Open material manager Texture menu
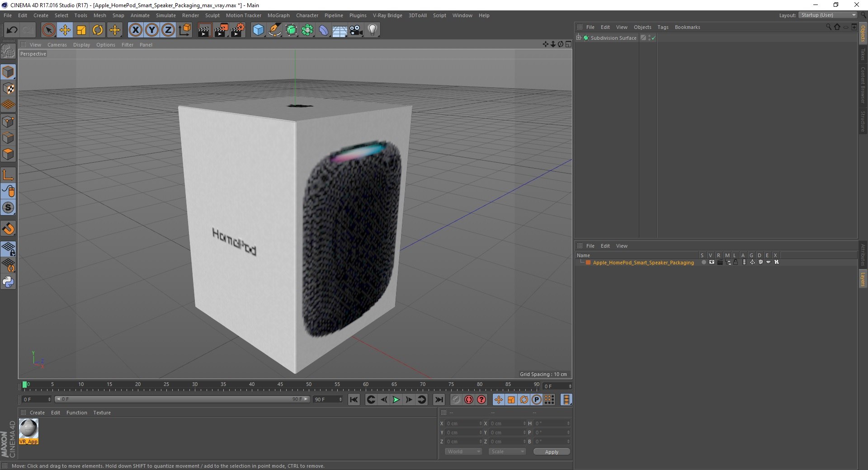 point(102,413)
